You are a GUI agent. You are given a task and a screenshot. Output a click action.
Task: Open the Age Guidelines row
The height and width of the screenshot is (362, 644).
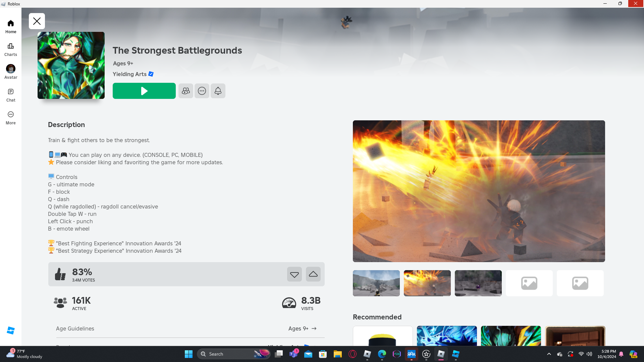[186, 328]
